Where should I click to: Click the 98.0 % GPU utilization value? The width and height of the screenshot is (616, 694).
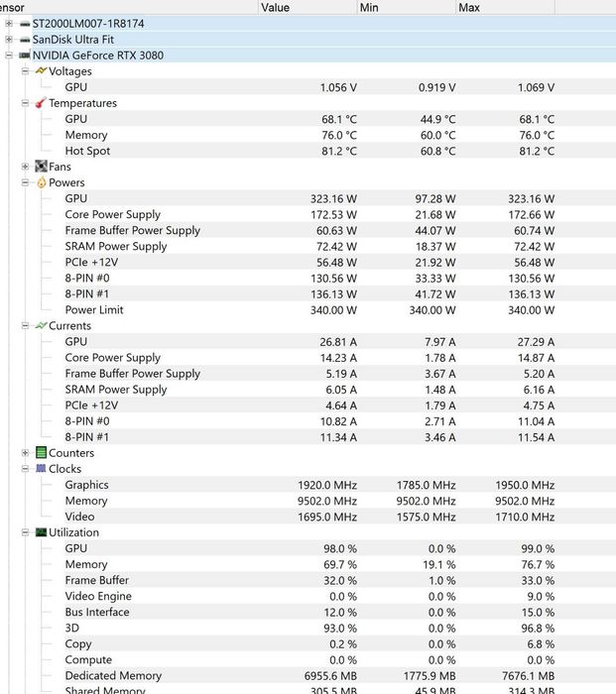(x=340, y=548)
